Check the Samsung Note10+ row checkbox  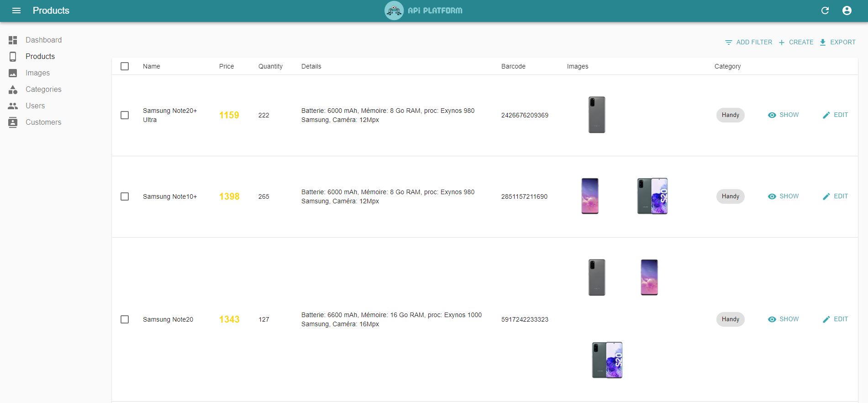[x=125, y=196]
